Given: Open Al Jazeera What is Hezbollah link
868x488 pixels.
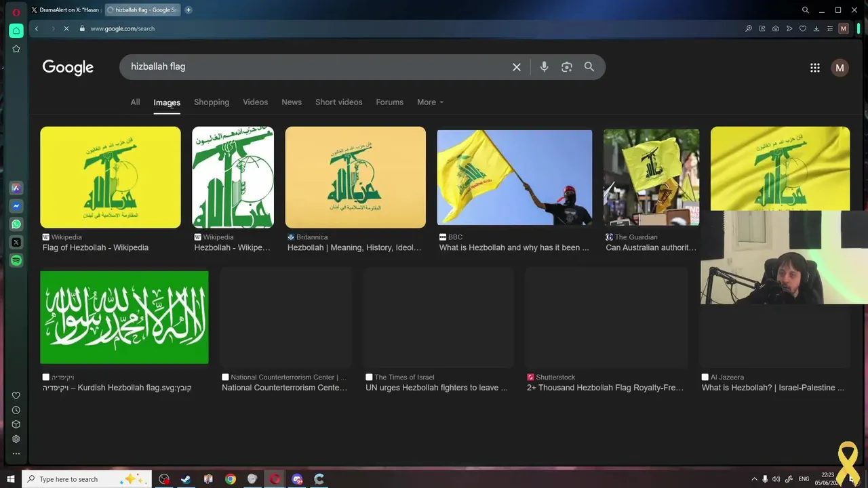Looking at the screenshot, I should coord(773,388).
